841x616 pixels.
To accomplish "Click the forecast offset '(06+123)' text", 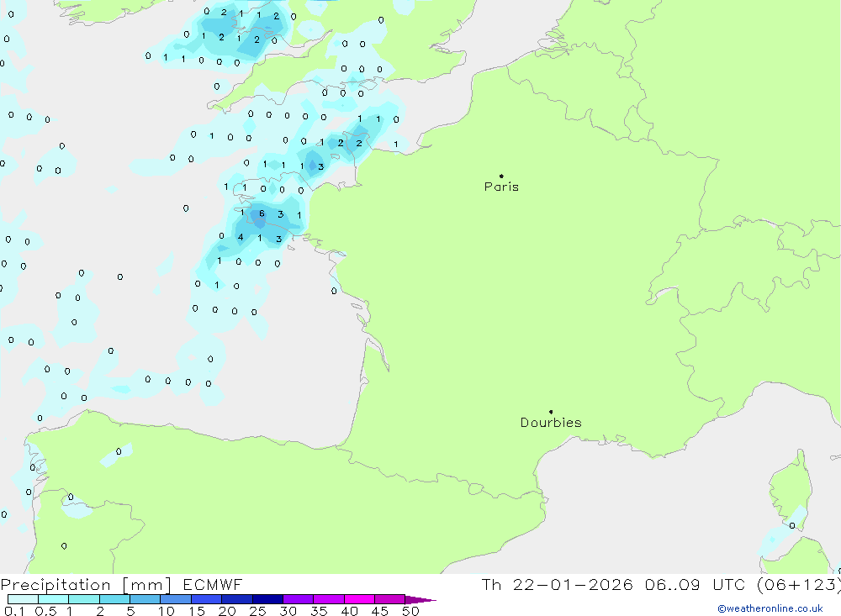I will click(x=799, y=585).
